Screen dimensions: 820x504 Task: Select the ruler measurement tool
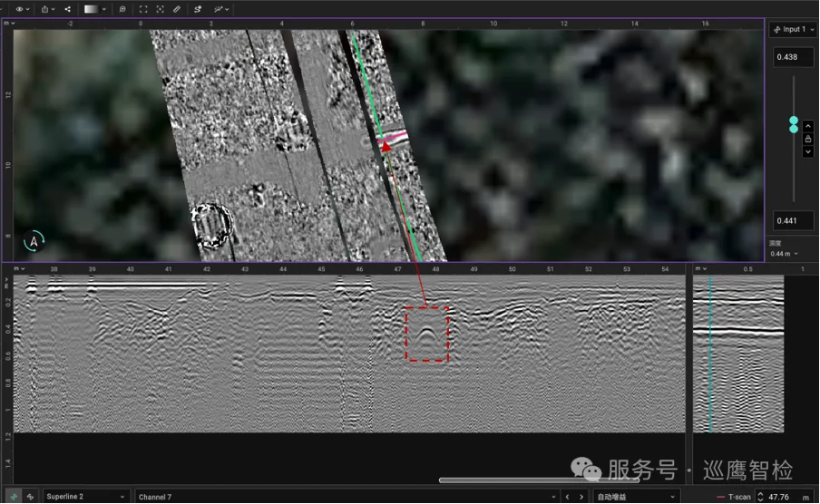(x=177, y=9)
